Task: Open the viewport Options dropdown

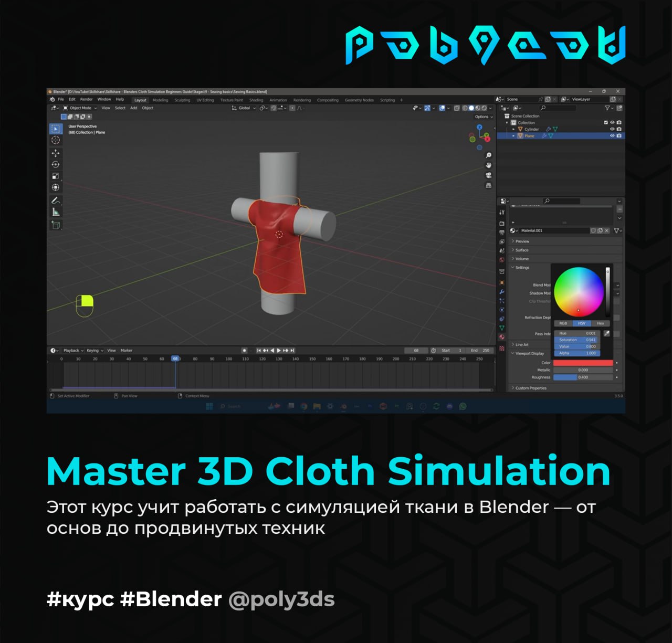Action: click(484, 117)
